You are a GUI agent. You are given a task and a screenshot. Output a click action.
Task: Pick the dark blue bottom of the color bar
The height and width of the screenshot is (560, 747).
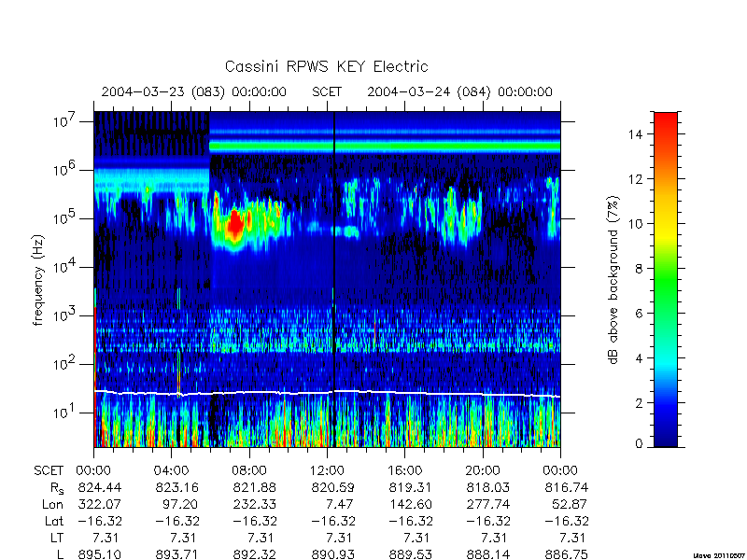point(666,439)
